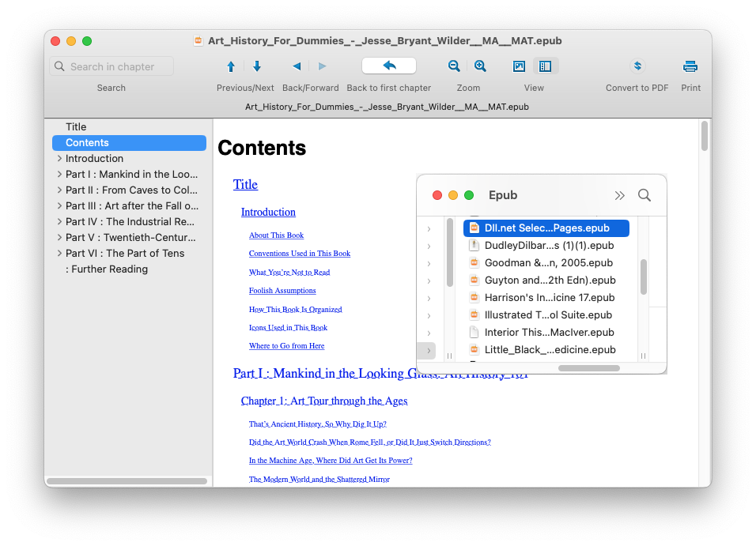Toggle the sidebar table of contents view
The height and width of the screenshot is (546, 756).
coord(546,66)
